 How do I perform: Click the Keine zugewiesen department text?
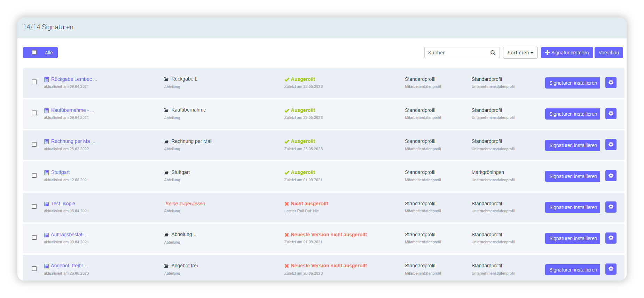coord(185,204)
